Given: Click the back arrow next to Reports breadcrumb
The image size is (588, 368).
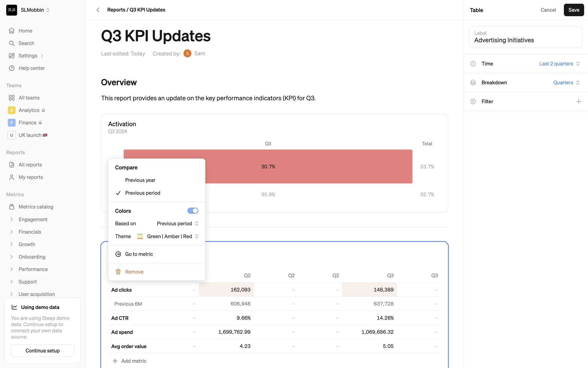Looking at the screenshot, I should tap(98, 10).
